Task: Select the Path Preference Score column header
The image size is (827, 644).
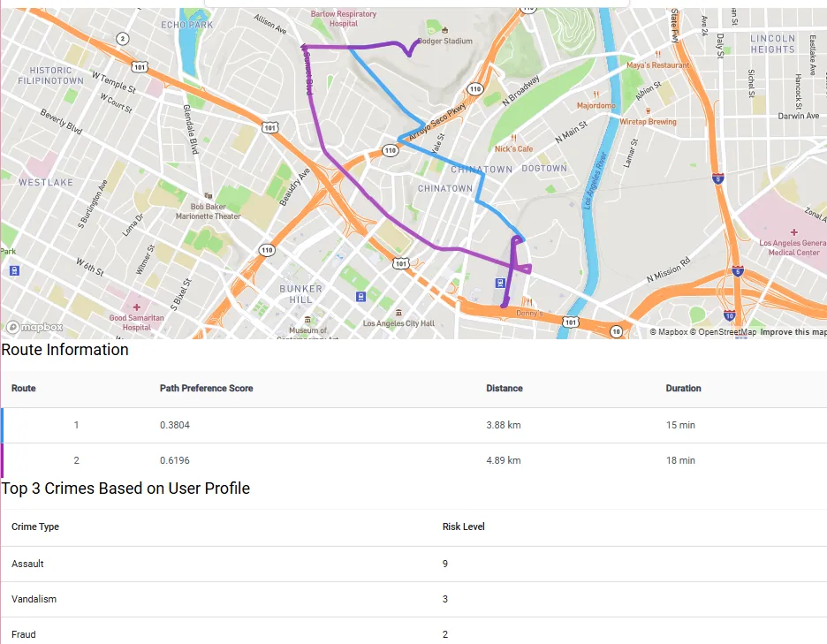Action: click(x=206, y=388)
